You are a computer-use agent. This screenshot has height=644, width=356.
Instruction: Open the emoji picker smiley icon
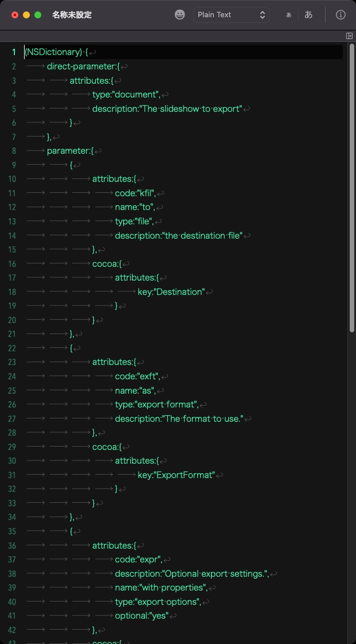pos(179,15)
